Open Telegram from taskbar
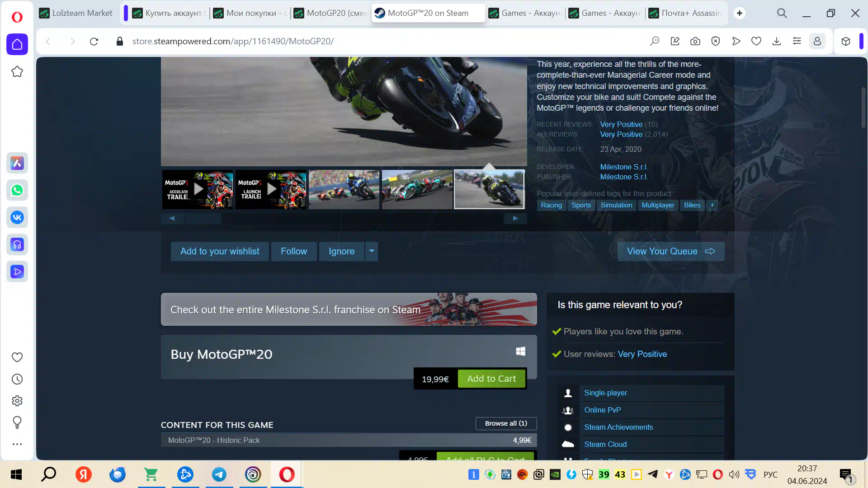The width and height of the screenshot is (868, 488). [219, 474]
